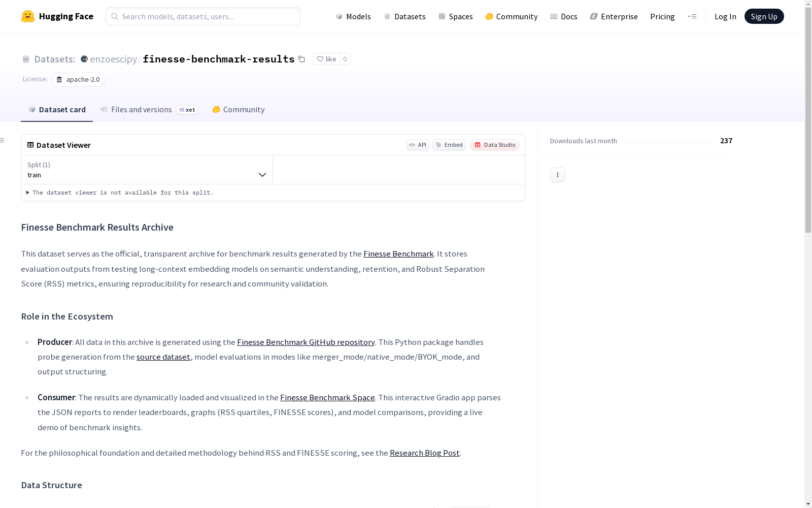
Task: Open Enterprise in top navigation
Action: 614,16
